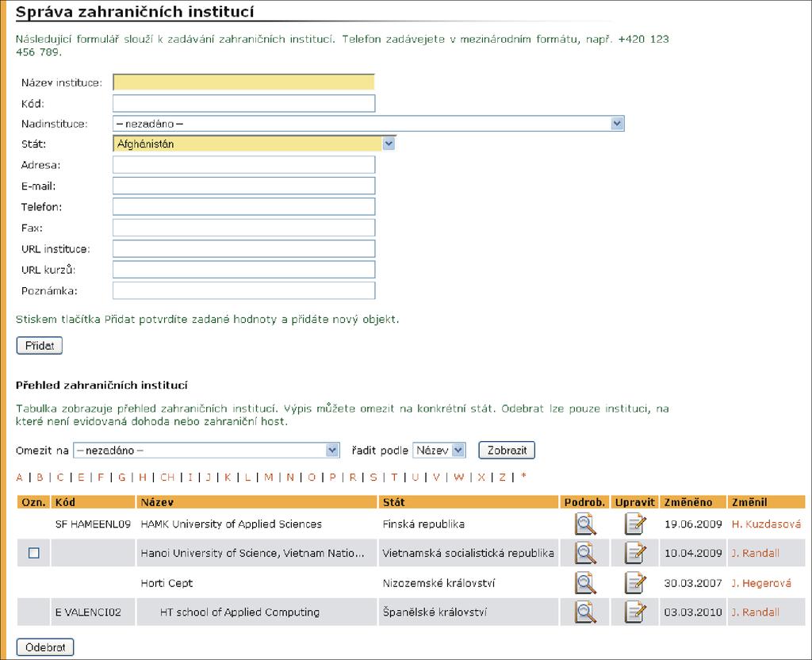Filter list by letter F
This screenshot has width=812, height=660.
[101, 477]
